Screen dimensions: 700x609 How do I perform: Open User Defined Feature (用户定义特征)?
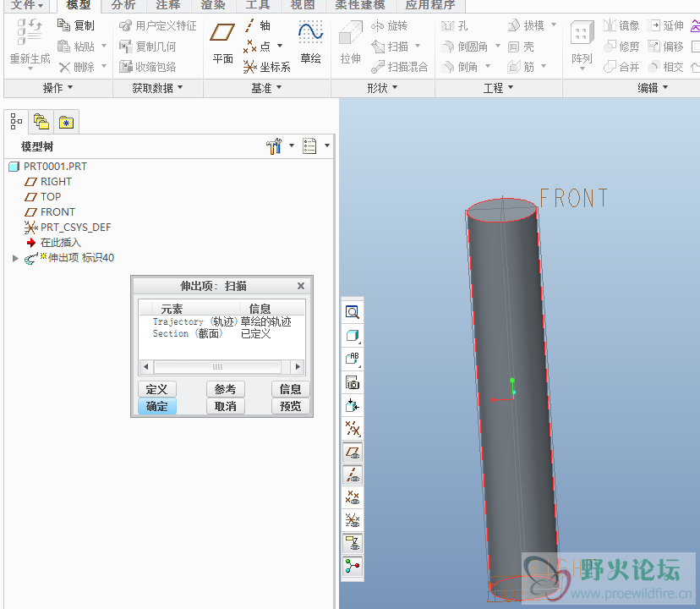coord(158,25)
